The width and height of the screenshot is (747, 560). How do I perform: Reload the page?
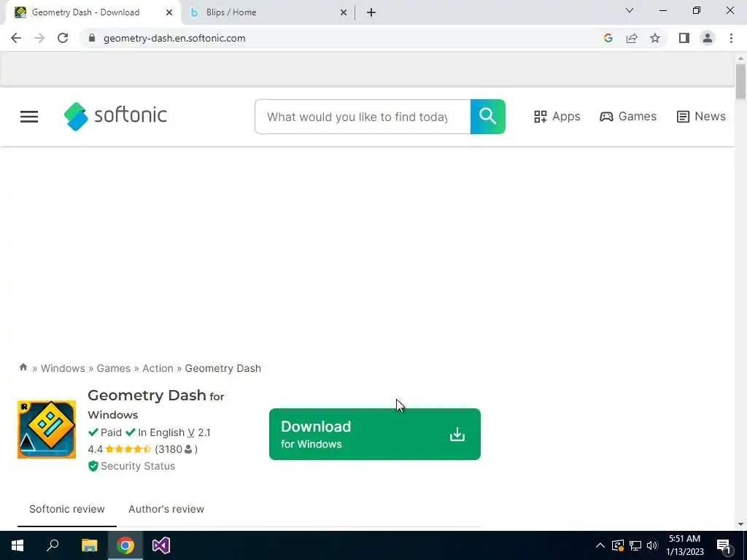63,38
